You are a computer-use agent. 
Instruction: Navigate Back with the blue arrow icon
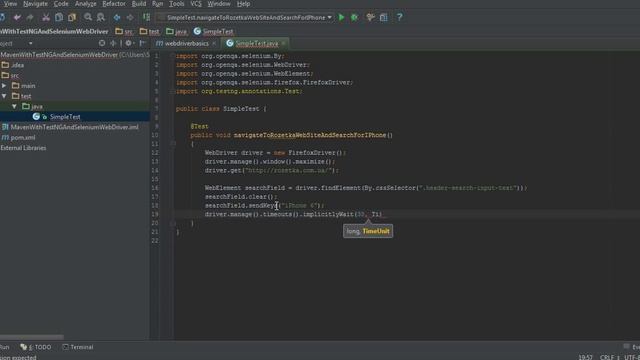[x=117, y=18]
